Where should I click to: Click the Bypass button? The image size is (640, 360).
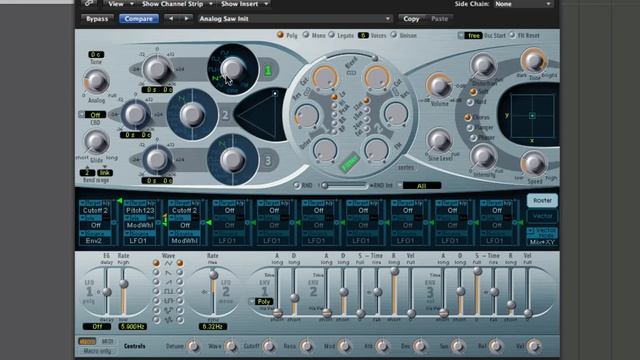point(97,19)
